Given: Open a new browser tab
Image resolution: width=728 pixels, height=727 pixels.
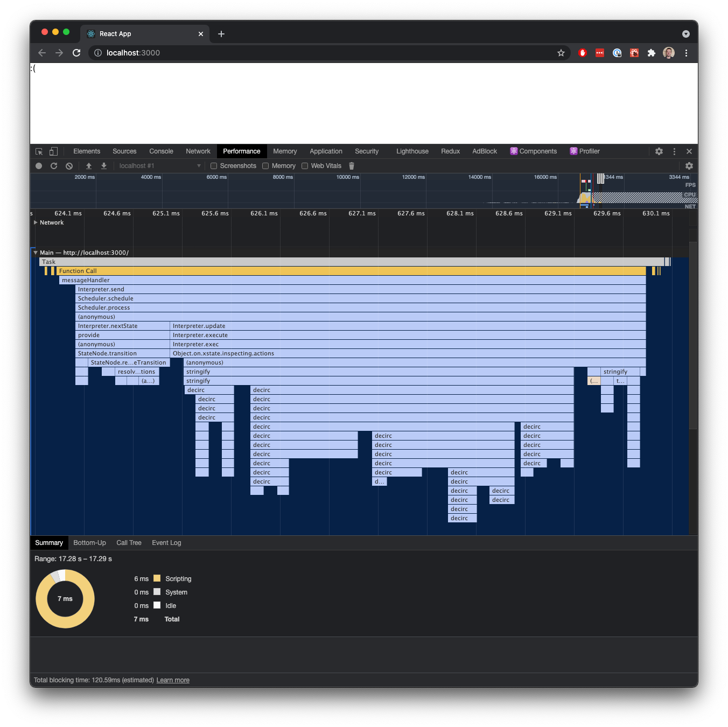Looking at the screenshot, I should pyautogui.click(x=221, y=34).
